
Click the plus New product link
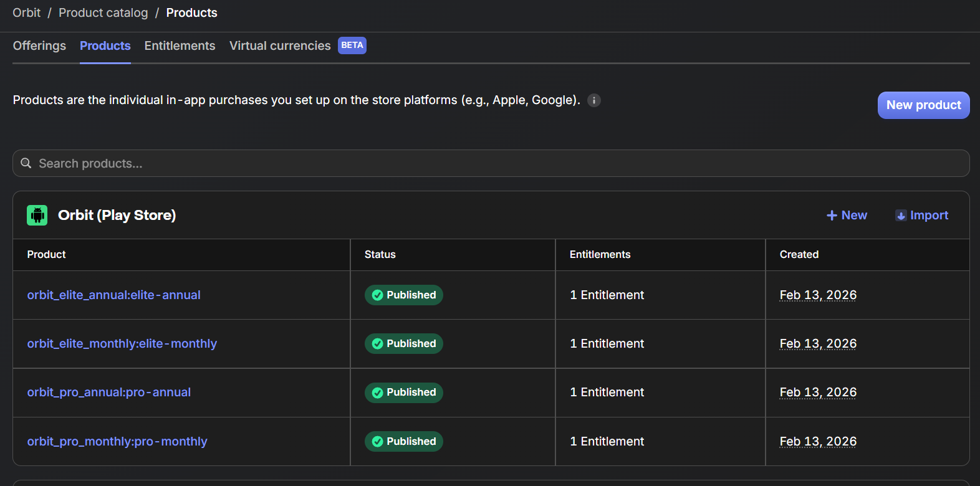[x=847, y=215]
